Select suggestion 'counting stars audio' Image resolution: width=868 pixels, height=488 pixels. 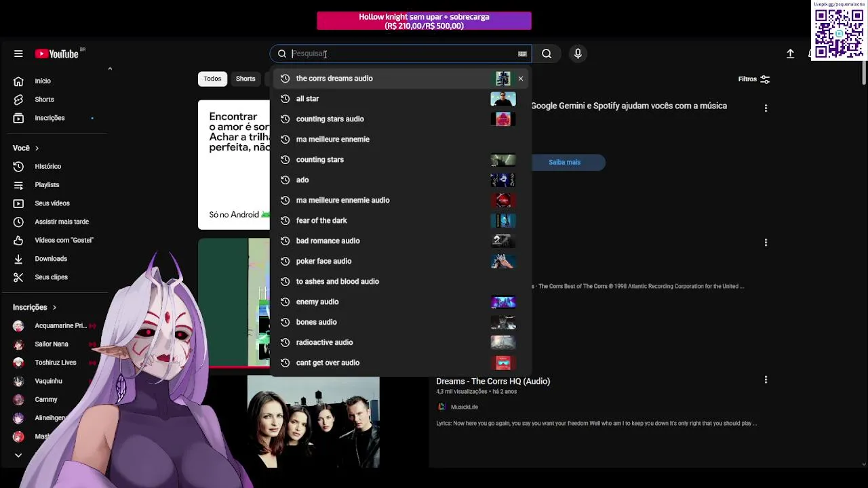[400, 119]
